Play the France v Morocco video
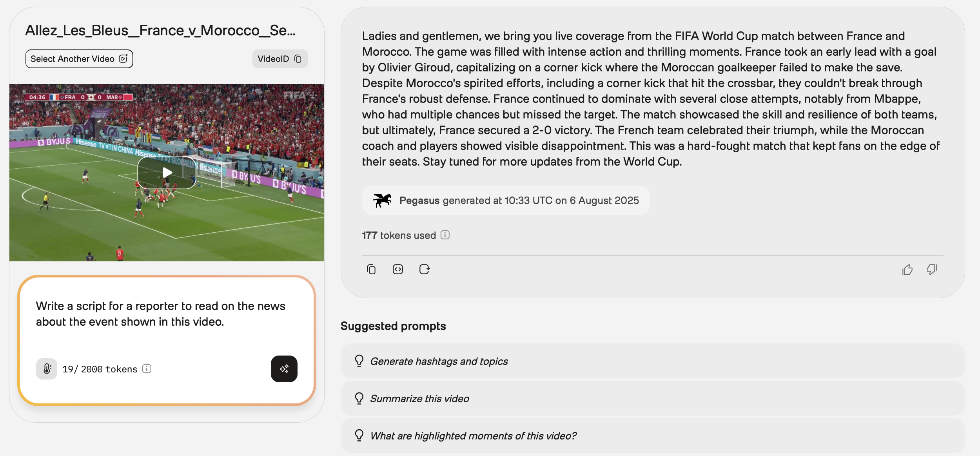Screen dimensions: 980x456 [167, 173]
